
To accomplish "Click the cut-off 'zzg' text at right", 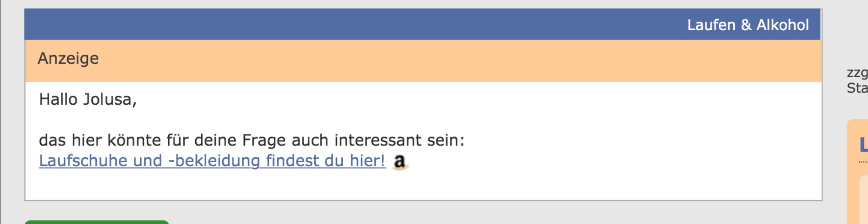I will coord(857,73).
